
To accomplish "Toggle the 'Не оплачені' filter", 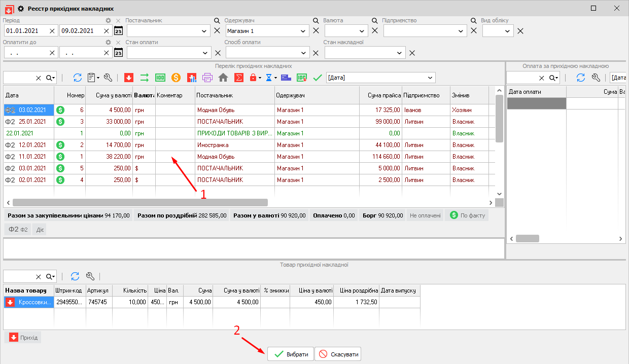I will coord(425,215).
